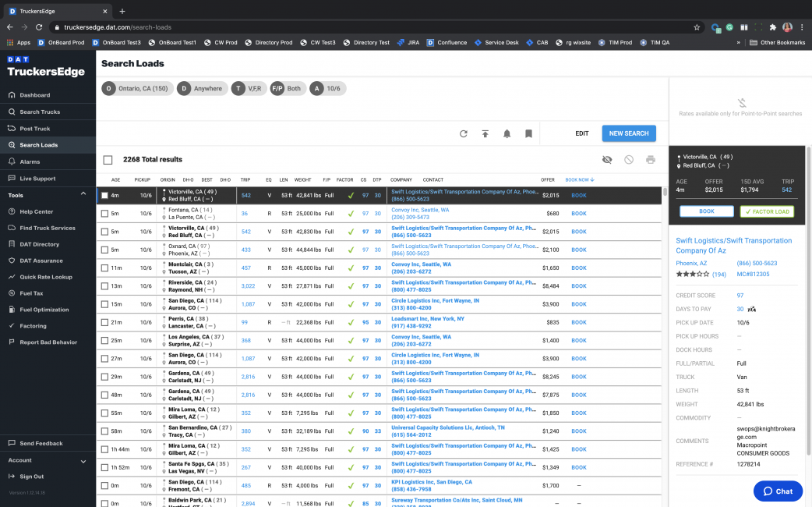Click the Fuel Tax icon
The height and width of the screenshot is (507, 812).
pos(12,293)
